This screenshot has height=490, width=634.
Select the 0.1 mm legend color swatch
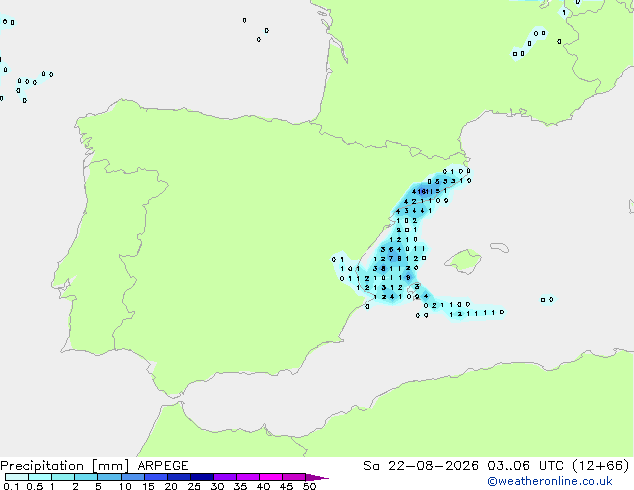(17, 477)
